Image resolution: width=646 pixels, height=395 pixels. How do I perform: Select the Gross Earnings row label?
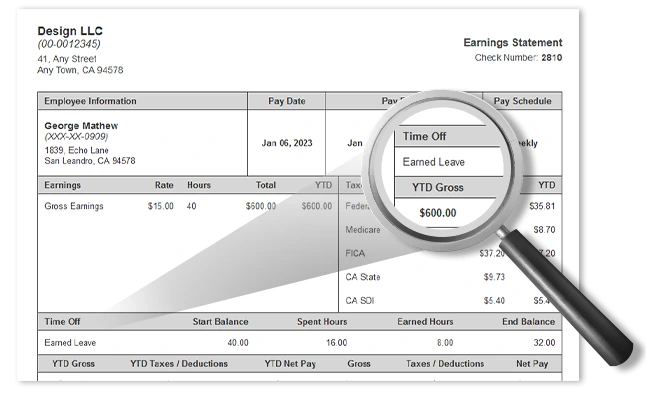point(74,206)
